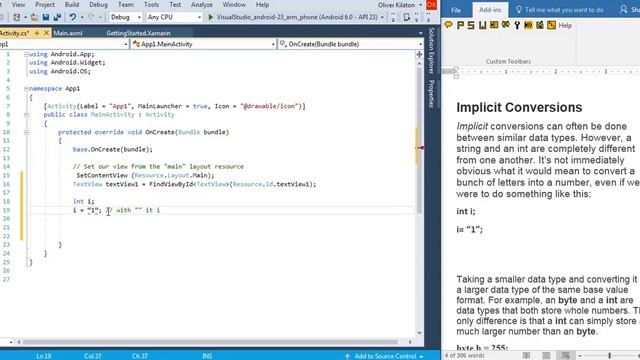Switch to the GettingStarted.Xamarin tab
This screenshot has width=640, height=360.
[138, 33]
